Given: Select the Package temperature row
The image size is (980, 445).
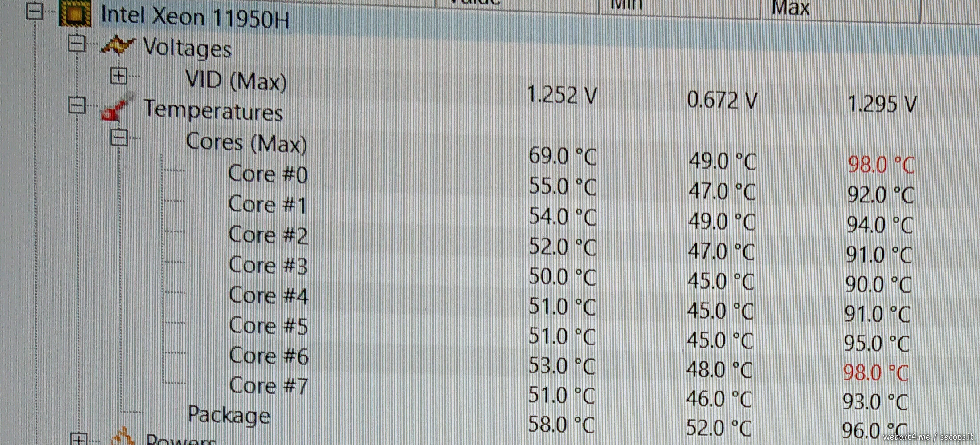Looking at the screenshot, I should 229,415.
